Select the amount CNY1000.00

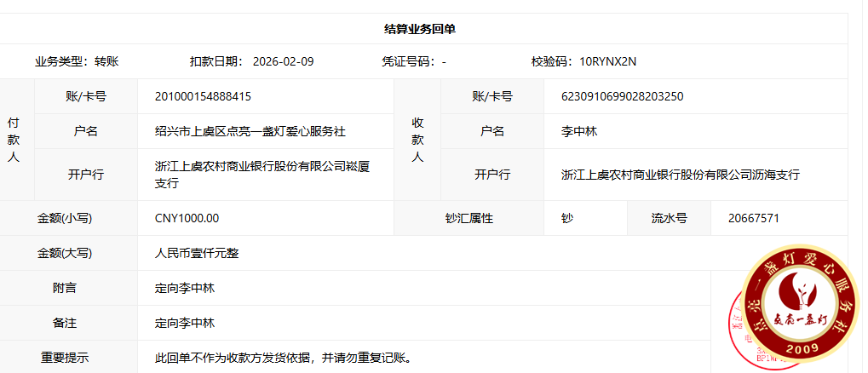point(187,218)
